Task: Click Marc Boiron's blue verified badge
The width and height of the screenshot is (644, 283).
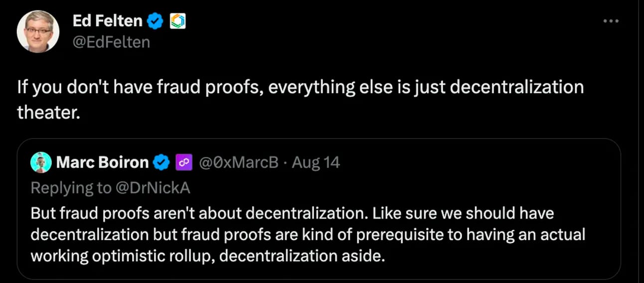Action: click(161, 162)
